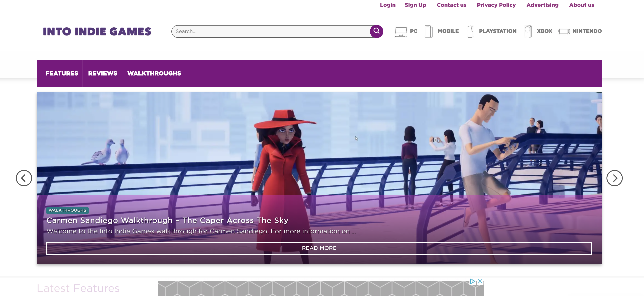Image resolution: width=644 pixels, height=296 pixels.
Task: Close the ad with the X icon
Action: click(480, 281)
